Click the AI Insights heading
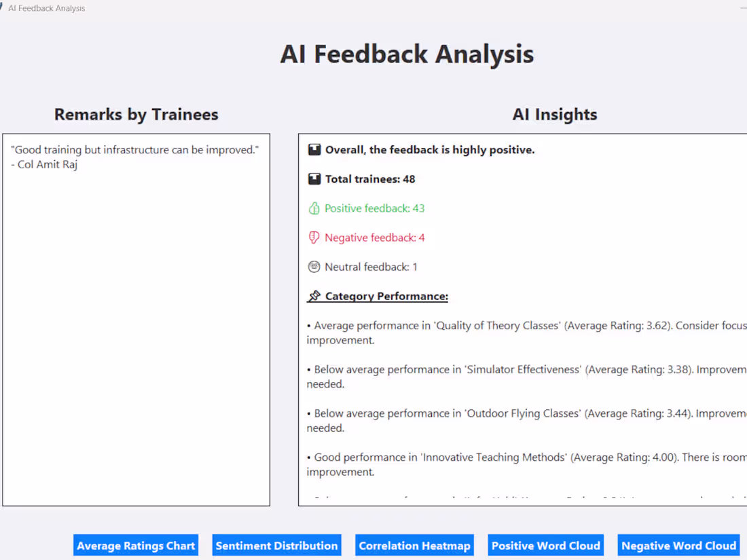The image size is (747, 560). (x=555, y=114)
